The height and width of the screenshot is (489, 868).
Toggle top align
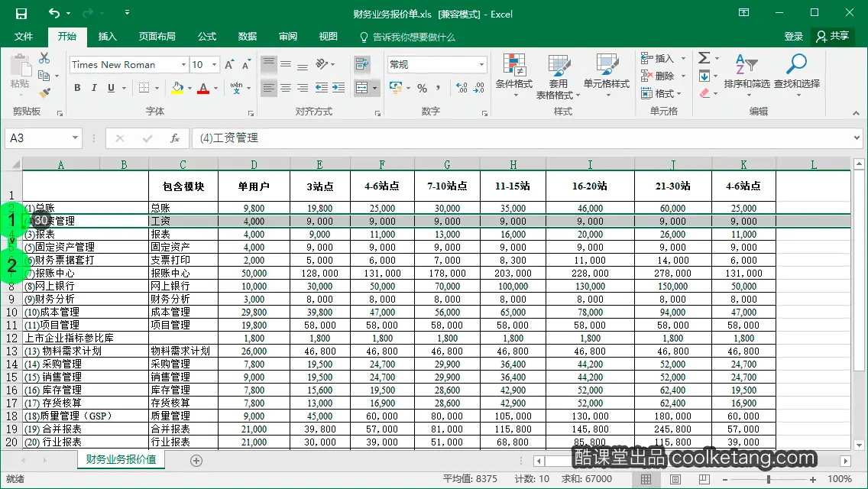pyautogui.click(x=268, y=64)
